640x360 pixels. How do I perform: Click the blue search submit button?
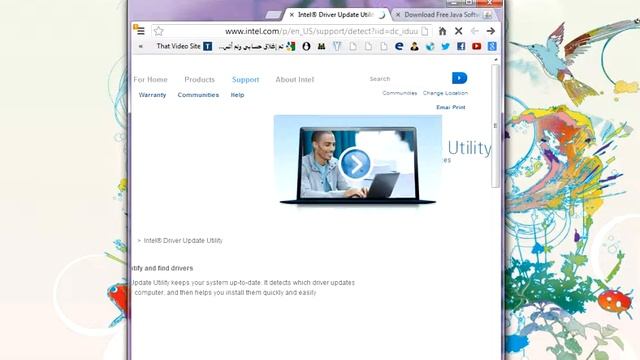(460, 78)
